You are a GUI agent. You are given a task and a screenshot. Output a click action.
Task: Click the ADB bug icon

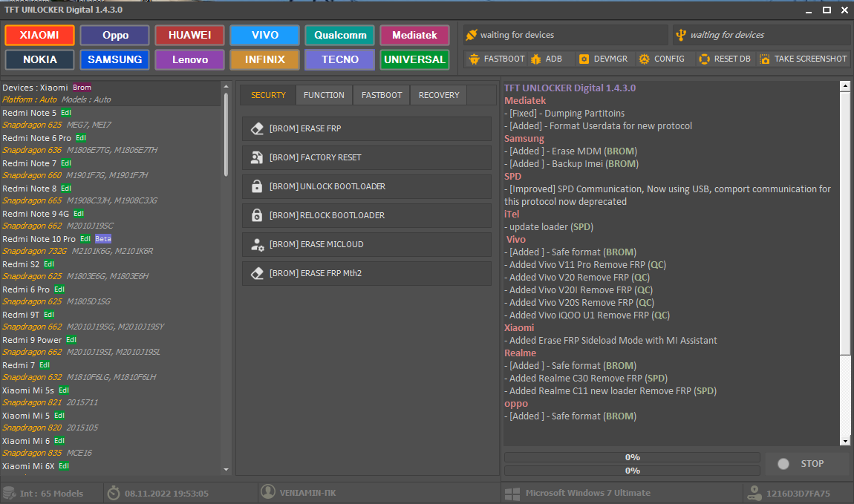click(x=536, y=59)
